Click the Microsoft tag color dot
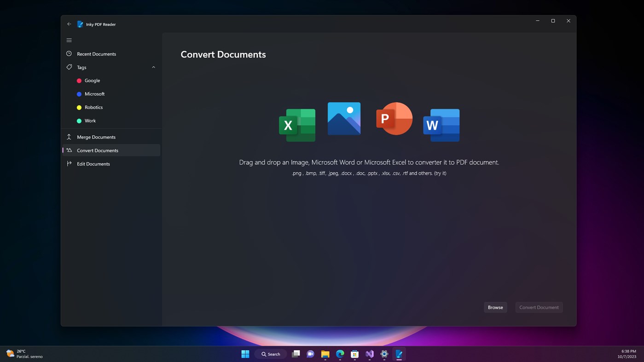This screenshot has width=644, height=362. (79, 94)
